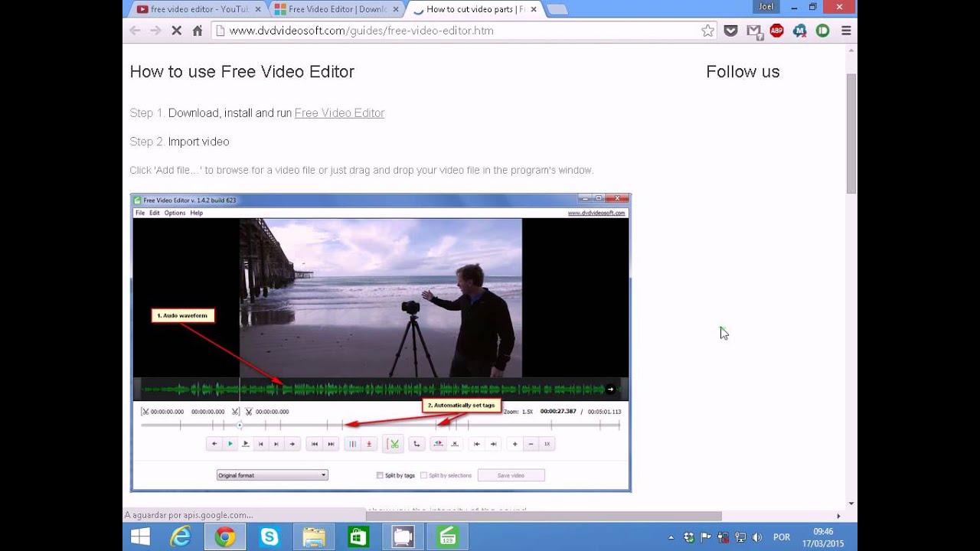Click the How to use Free Video Editor heading
Image resolution: width=980 pixels, height=551 pixels.
242,72
